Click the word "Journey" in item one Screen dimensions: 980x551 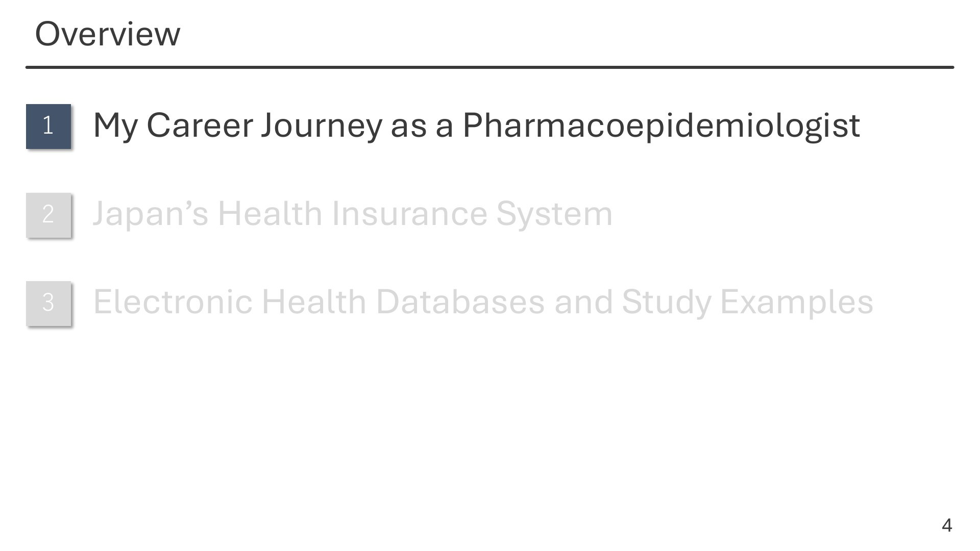click(x=322, y=126)
